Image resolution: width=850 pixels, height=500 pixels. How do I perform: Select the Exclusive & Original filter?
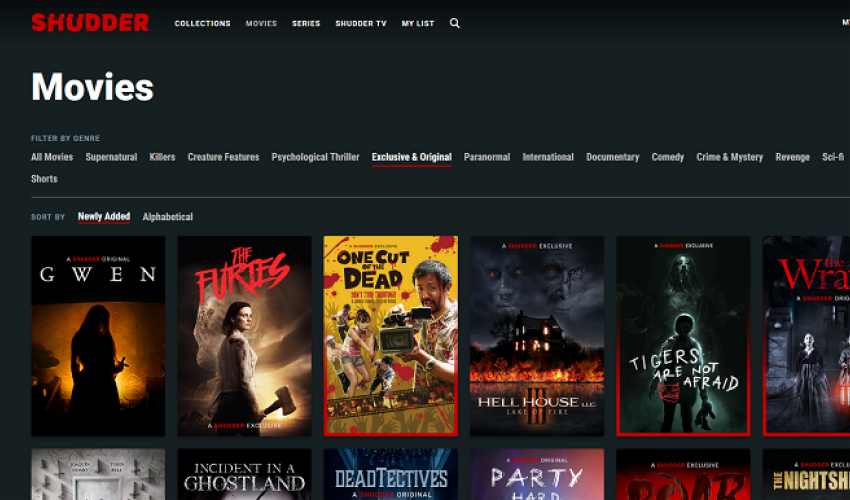(411, 157)
